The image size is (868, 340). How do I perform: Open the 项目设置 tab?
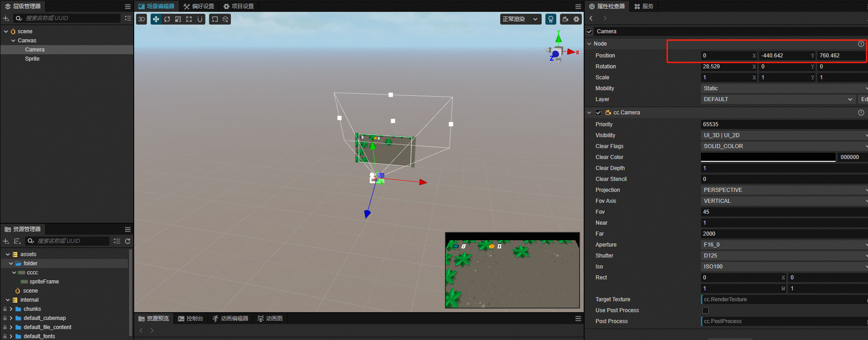click(x=239, y=6)
